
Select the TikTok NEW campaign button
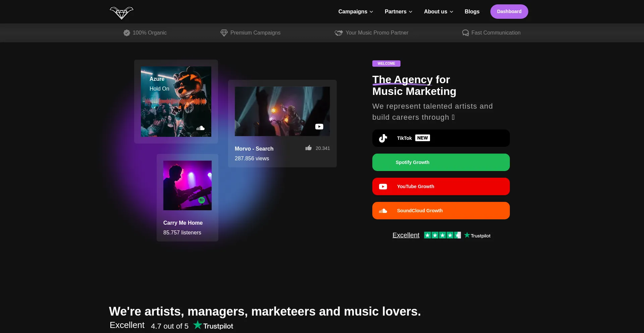point(441,138)
